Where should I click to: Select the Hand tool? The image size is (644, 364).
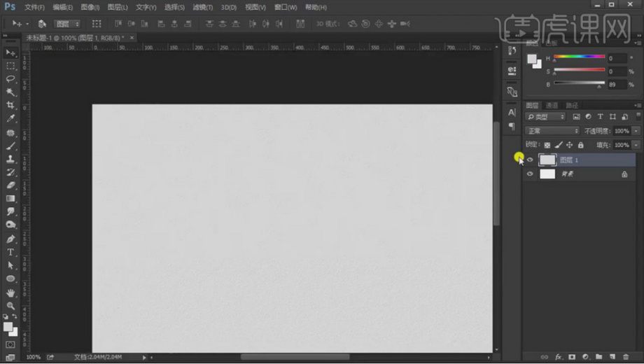pyautogui.click(x=10, y=293)
